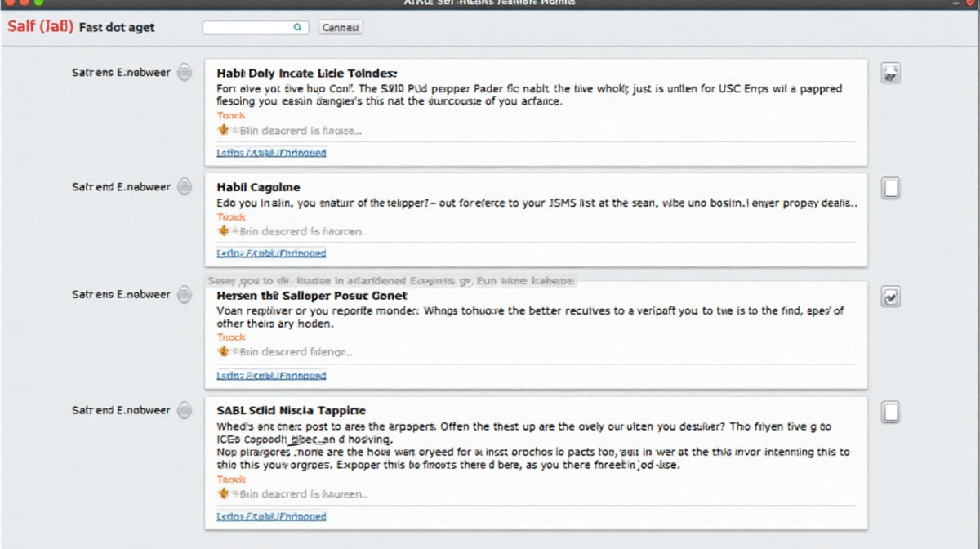
Task: Click the round icon beside the SABL Sclid Niscia entry
Action: click(185, 410)
